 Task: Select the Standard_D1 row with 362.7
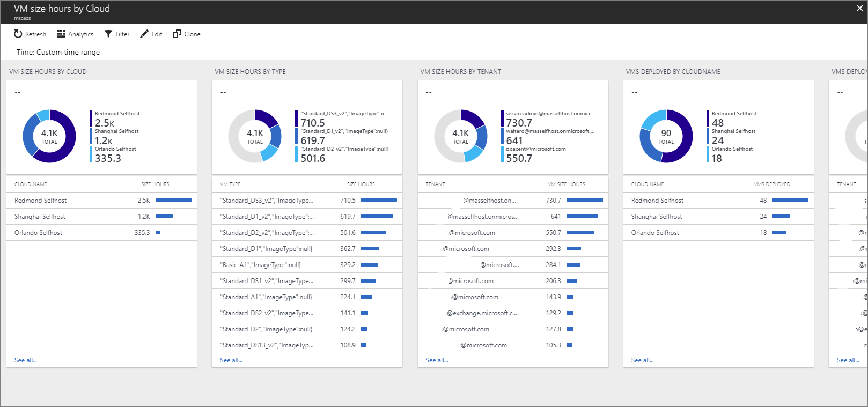307,249
